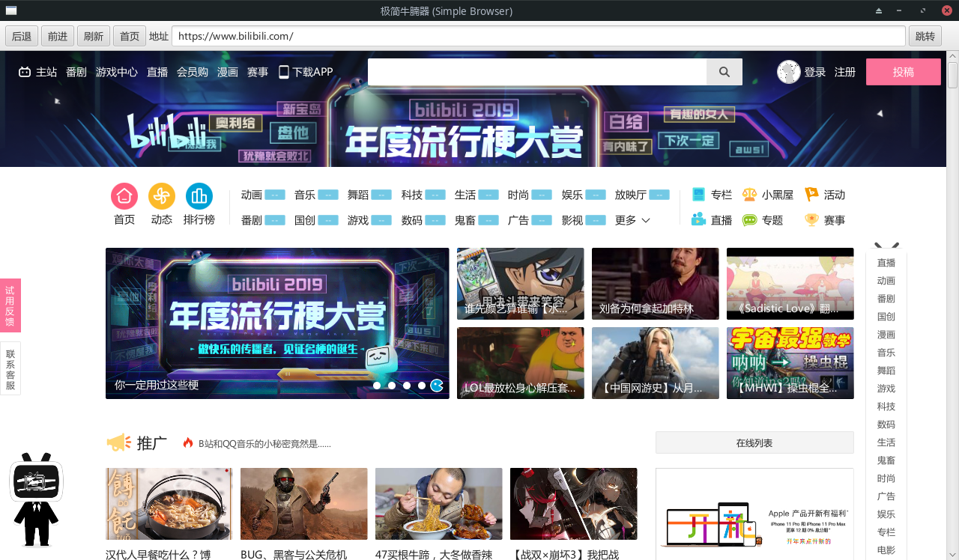
Task: Click the magnifier search icon
Action: tap(724, 72)
